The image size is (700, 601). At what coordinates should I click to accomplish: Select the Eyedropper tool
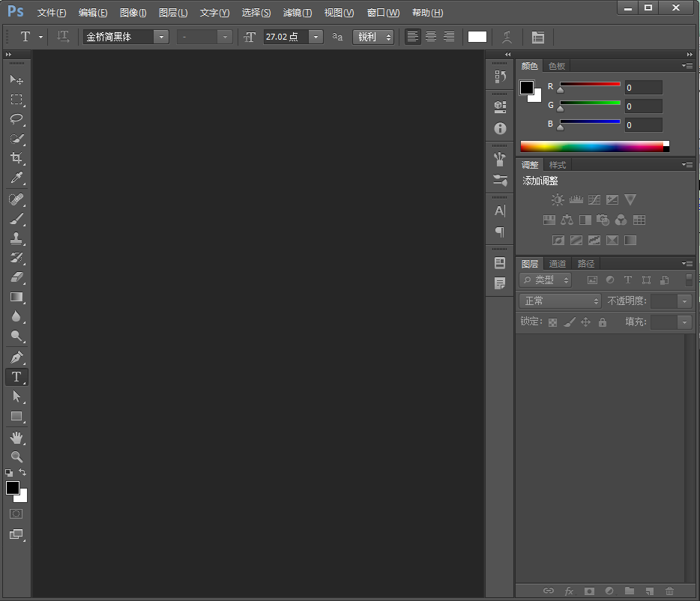coord(16,178)
